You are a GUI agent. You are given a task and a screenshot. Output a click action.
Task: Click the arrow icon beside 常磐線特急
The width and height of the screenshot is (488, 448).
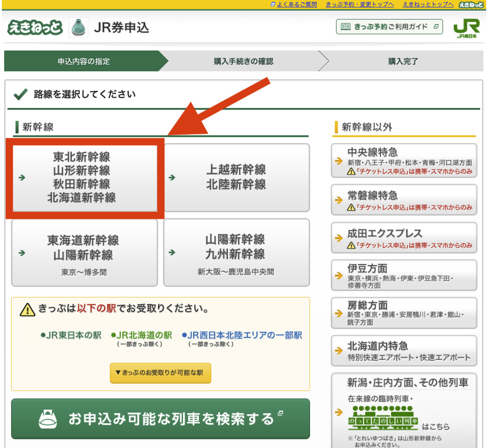(339, 200)
